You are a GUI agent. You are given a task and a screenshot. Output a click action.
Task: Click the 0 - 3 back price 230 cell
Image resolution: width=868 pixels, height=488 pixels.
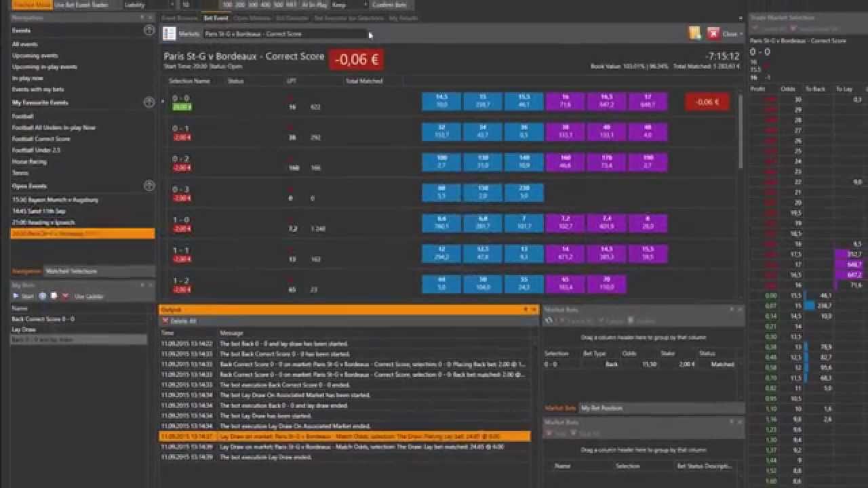tap(524, 192)
